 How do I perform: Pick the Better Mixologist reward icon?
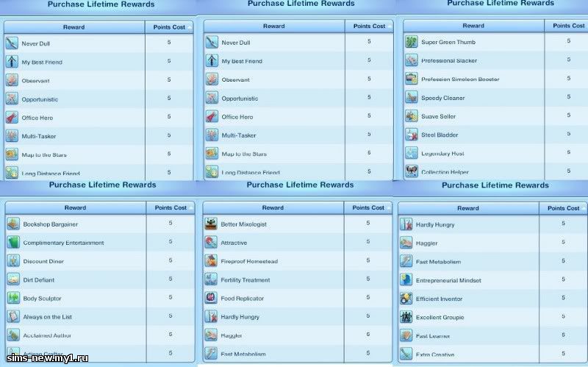(212, 224)
